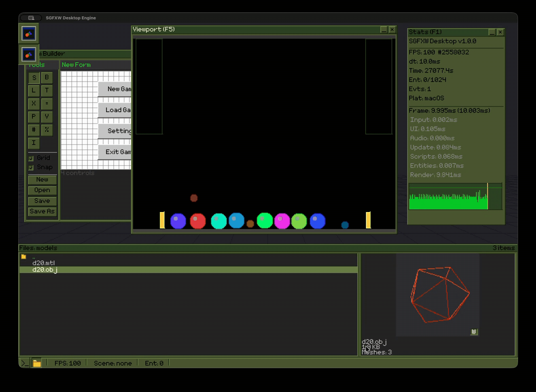536x392 pixels.
Task: Click 'Time: 27077.4s' in the Stats panel
Action: (431, 71)
